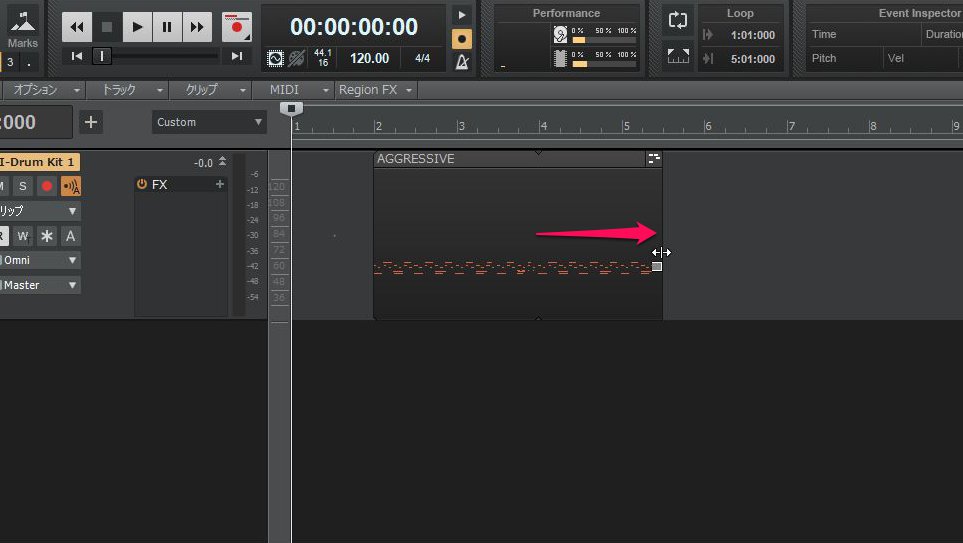Solo the Drum Kit 1 track
The height and width of the screenshot is (543, 963).
pyautogui.click(x=22, y=186)
